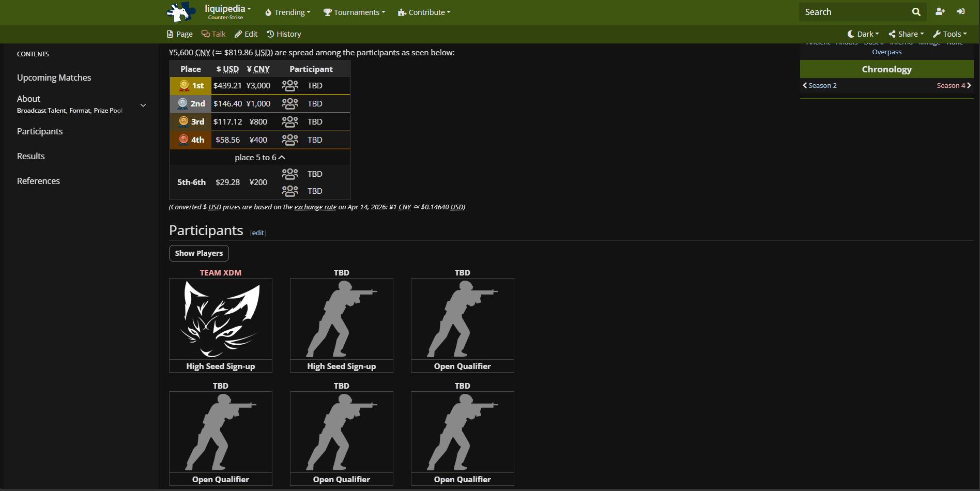This screenshot has width=980, height=491.
Task: Click the 1st place gold medal icon
Action: coord(184,86)
